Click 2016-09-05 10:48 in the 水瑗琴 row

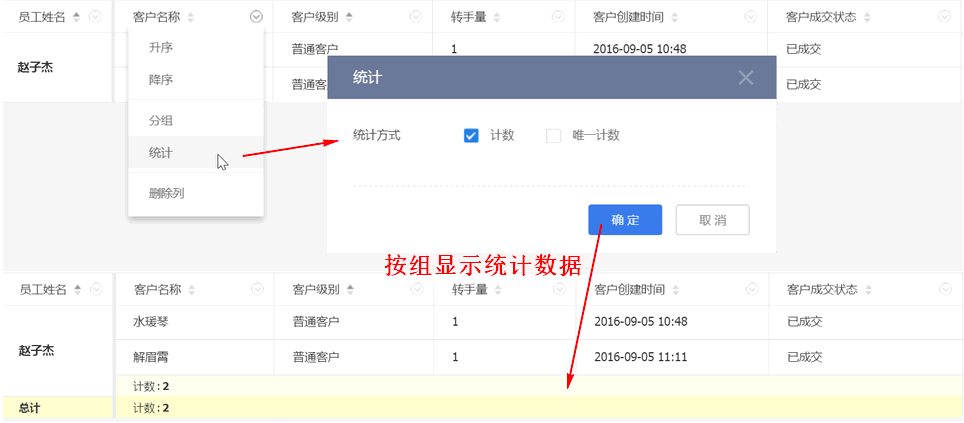click(x=641, y=322)
